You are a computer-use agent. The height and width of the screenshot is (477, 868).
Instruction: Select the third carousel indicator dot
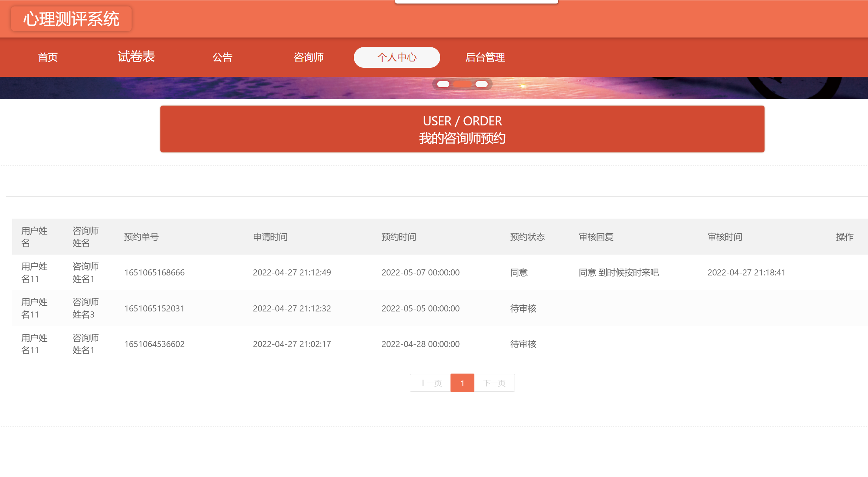coord(482,84)
